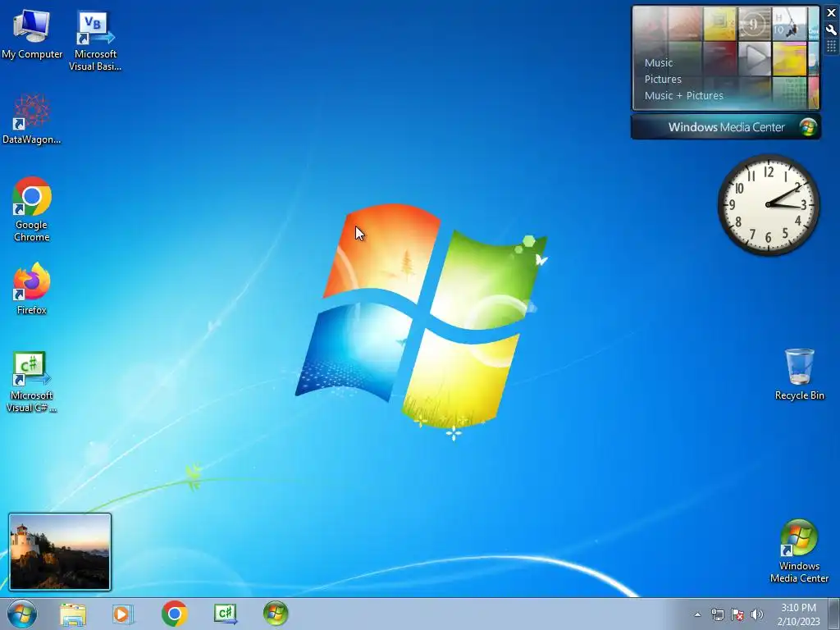Select the Firefox desktop shortcut
The image size is (840, 630).
[32, 289]
